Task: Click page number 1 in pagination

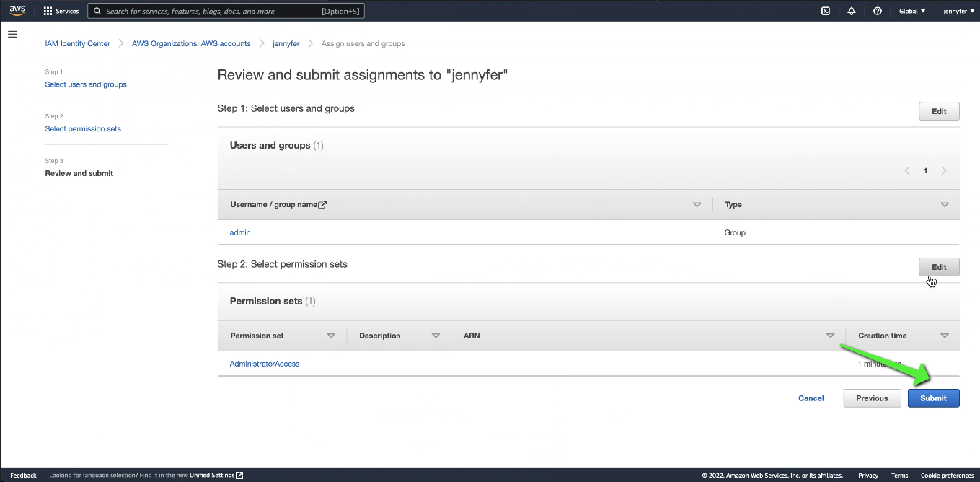Action: 926,171
